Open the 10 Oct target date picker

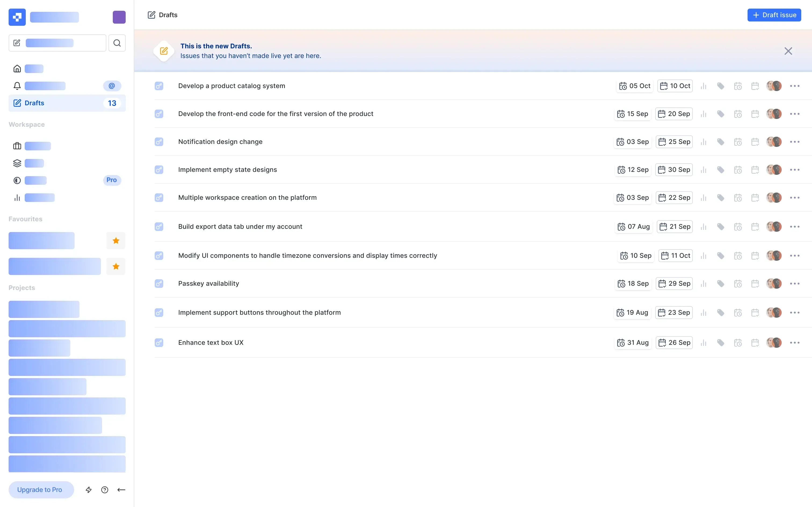pyautogui.click(x=675, y=86)
